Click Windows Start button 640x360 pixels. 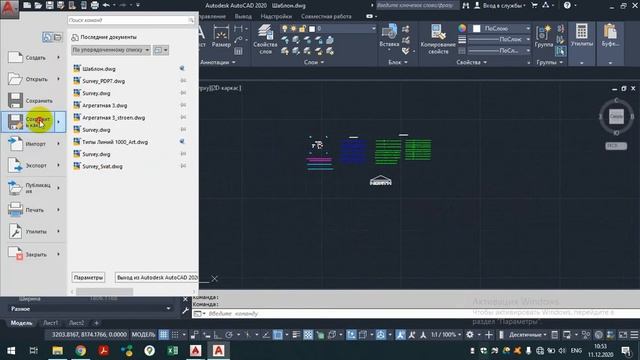pos(11,351)
